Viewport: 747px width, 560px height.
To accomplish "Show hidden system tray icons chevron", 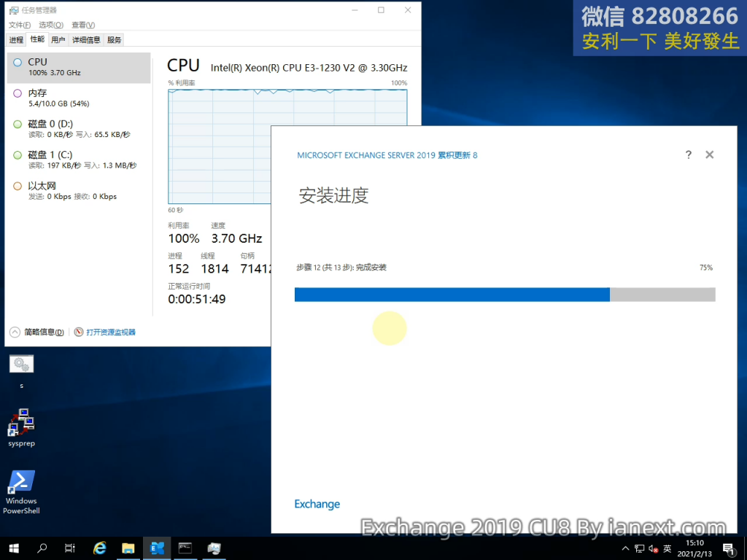I will 625,548.
